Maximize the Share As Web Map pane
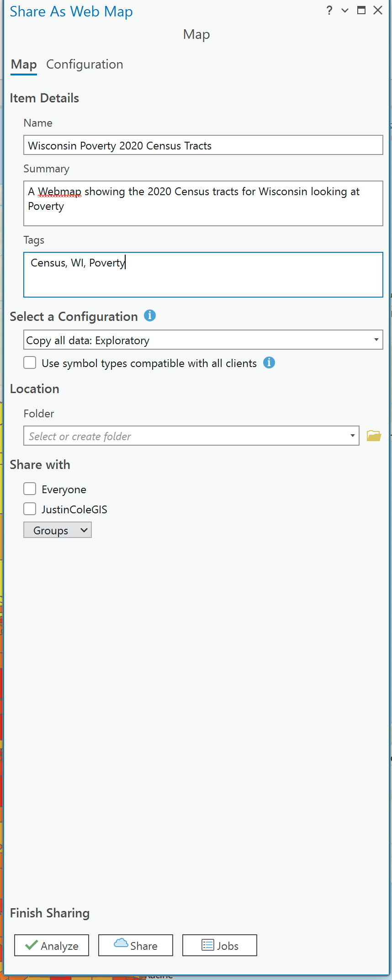 tap(361, 11)
